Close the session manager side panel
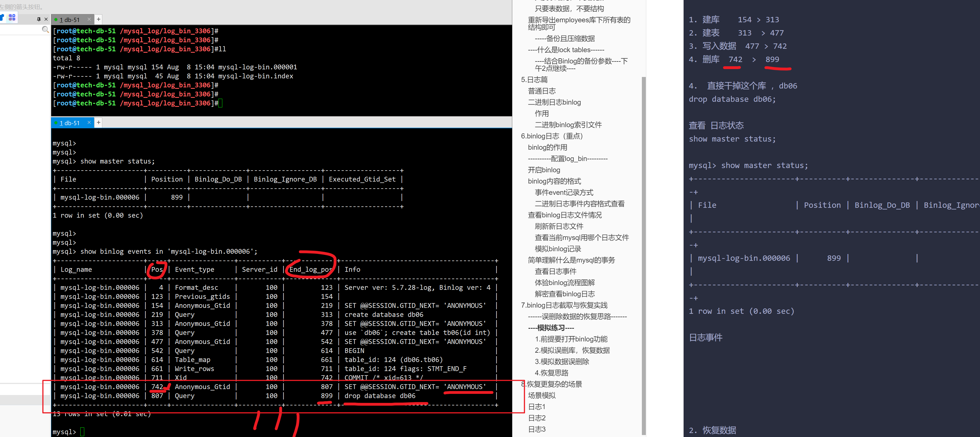 coord(46,19)
